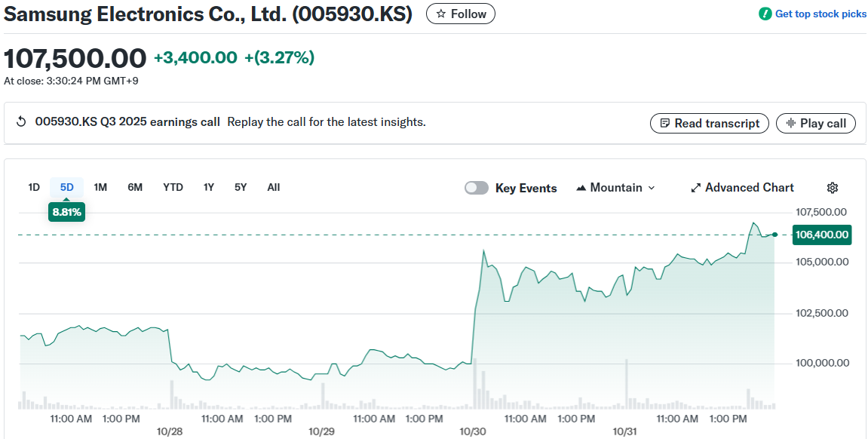This screenshot has height=439, width=868.
Task: Expand the Mountain chart style dropdown chevron
Action: click(x=652, y=188)
